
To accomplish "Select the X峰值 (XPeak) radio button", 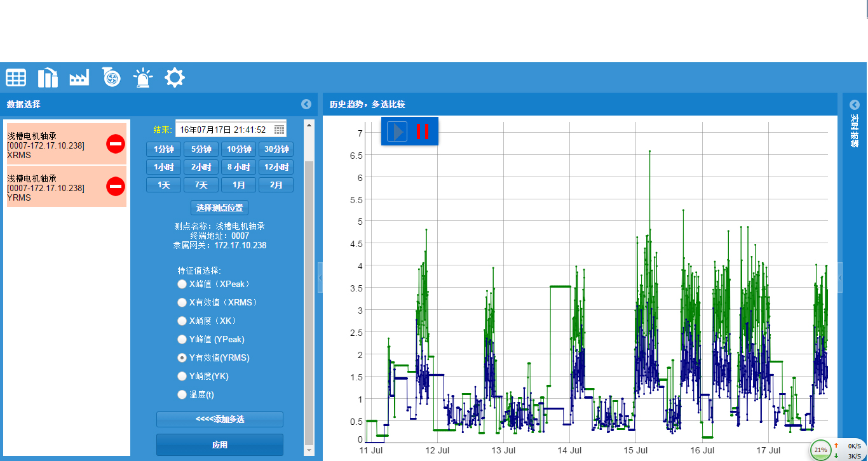I will click(182, 284).
